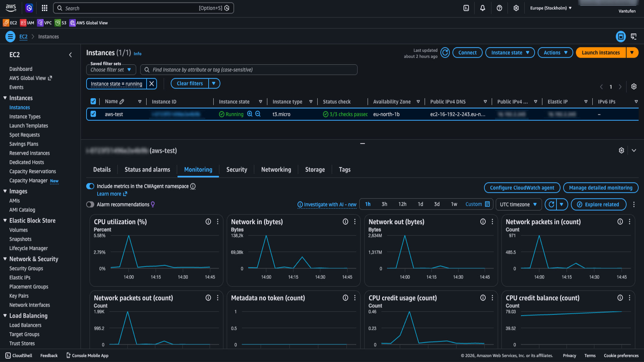Viewport: 644px width, 362px height.
Task: Enable the Alarm recommendations toggle
Action: [x=90, y=204]
